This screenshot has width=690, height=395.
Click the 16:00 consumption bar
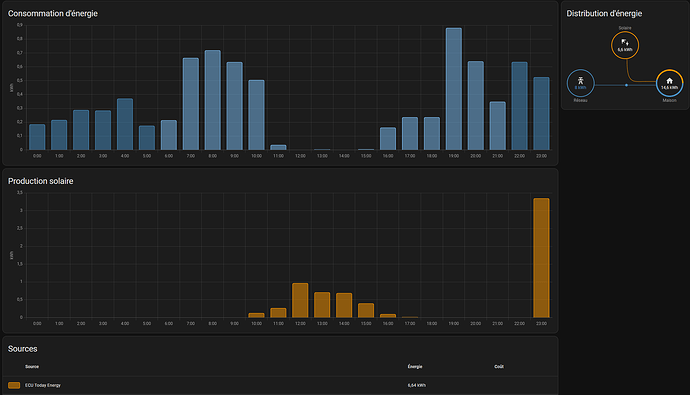(388, 139)
